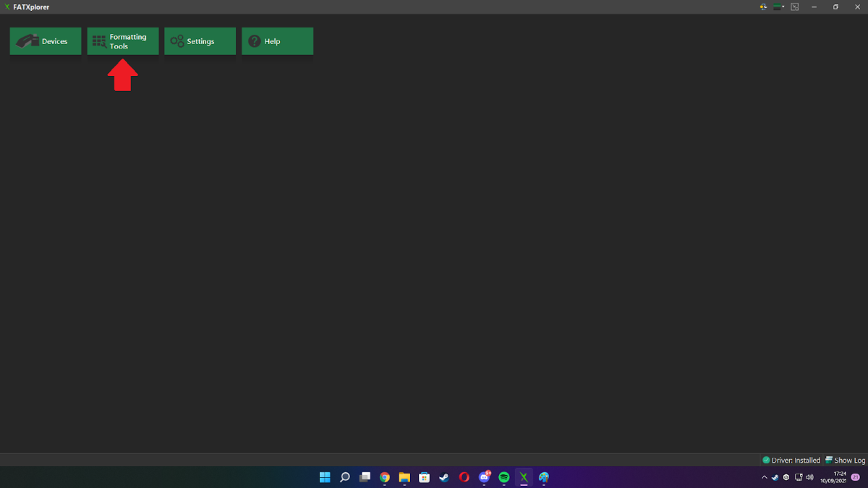The image size is (868, 488).
Task: Click the FATXplorer taskbar icon
Action: [524, 477]
